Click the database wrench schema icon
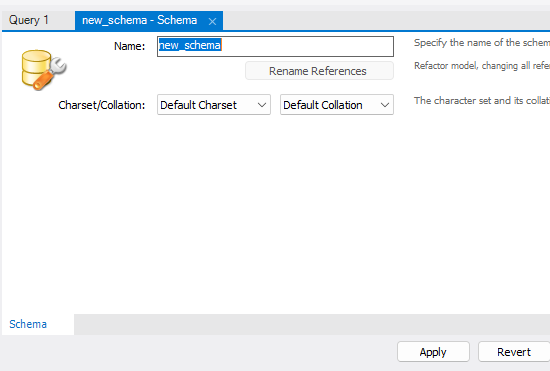 click(44, 70)
